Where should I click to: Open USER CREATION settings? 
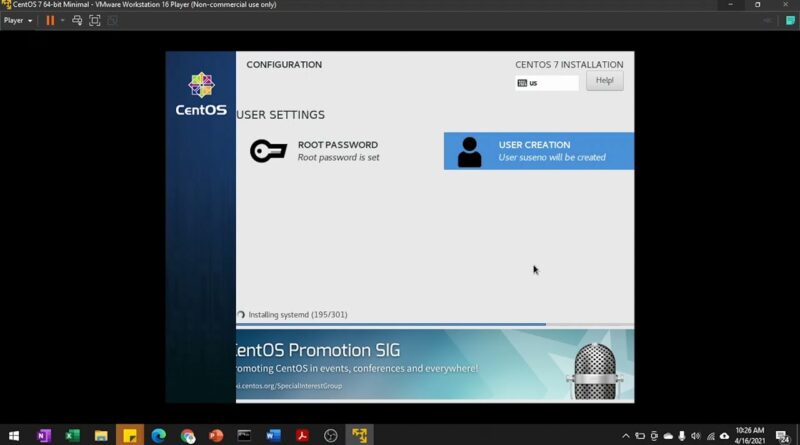(x=539, y=151)
